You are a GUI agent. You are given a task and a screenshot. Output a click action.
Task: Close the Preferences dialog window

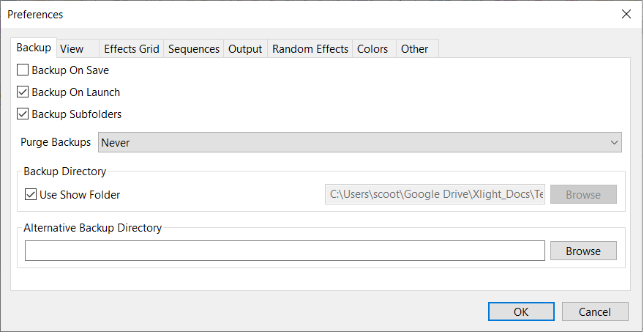pos(626,15)
